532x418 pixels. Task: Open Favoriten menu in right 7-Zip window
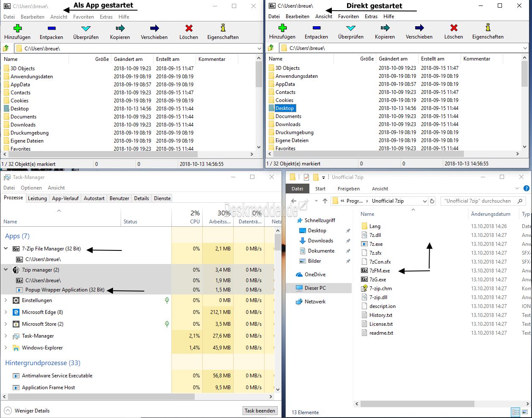[x=348, y=16]
